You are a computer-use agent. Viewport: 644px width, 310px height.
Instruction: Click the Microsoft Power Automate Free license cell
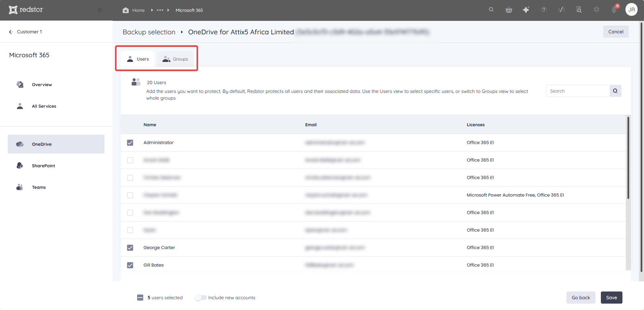tap(515, 195)
